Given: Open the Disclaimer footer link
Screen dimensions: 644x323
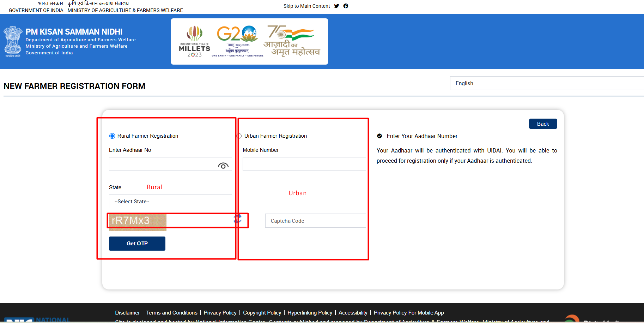Looking at the screenshot, I should click(127, 313).
